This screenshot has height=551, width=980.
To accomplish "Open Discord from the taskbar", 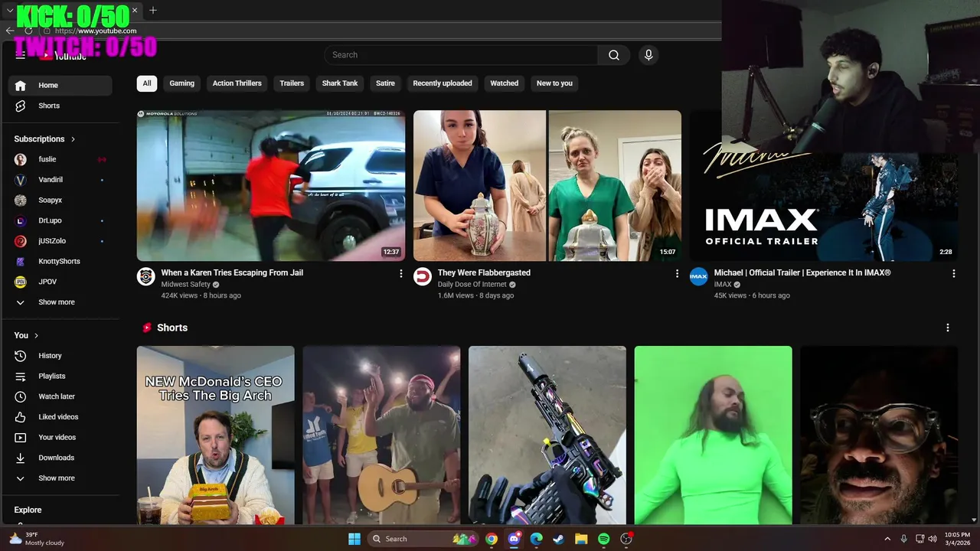I will click(x=514, y=539).
